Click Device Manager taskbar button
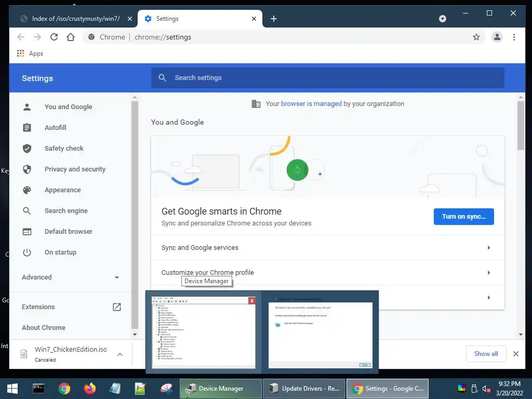The height and width of the screenshot is (399, 532). (221, 389)
